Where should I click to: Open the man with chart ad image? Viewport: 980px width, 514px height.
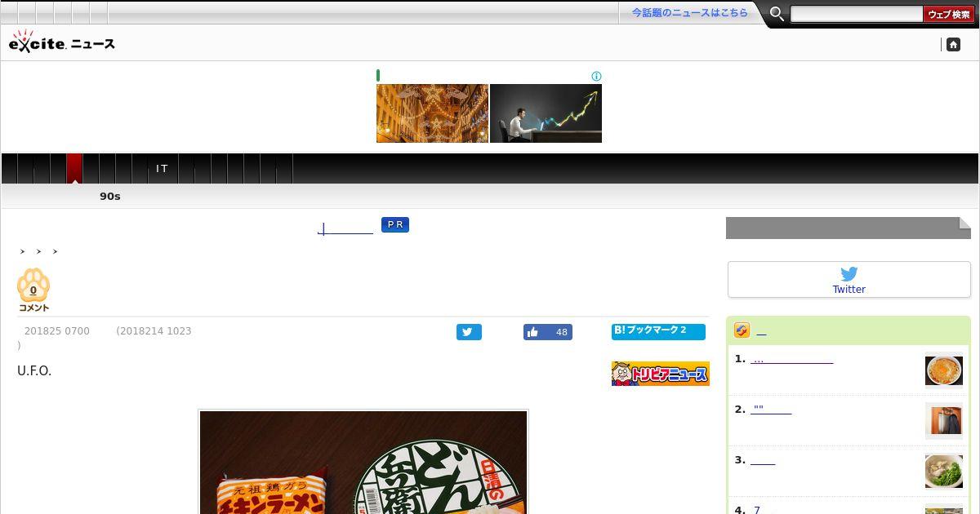(546, 113)
